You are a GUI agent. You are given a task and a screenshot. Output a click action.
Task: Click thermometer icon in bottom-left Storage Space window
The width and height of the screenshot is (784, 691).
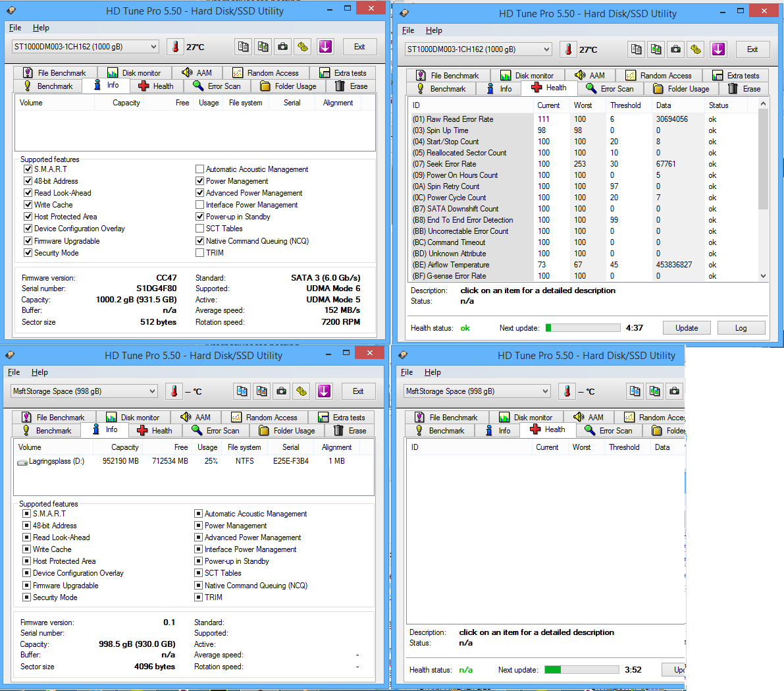point(174,391)
